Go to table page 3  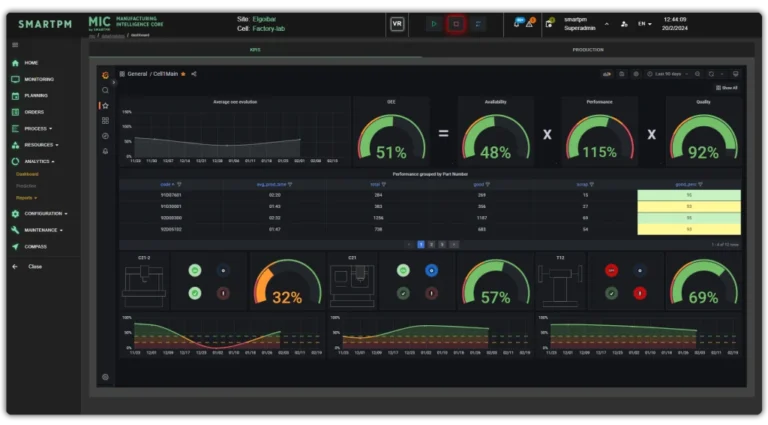pyautogui.click(x=442, y=244)
